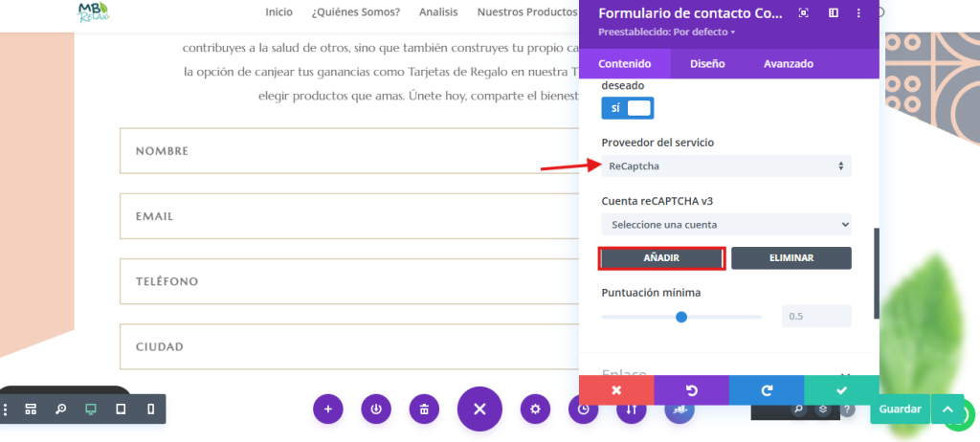Switch to wireframe view
980x442 pixels.
point(31,409)
